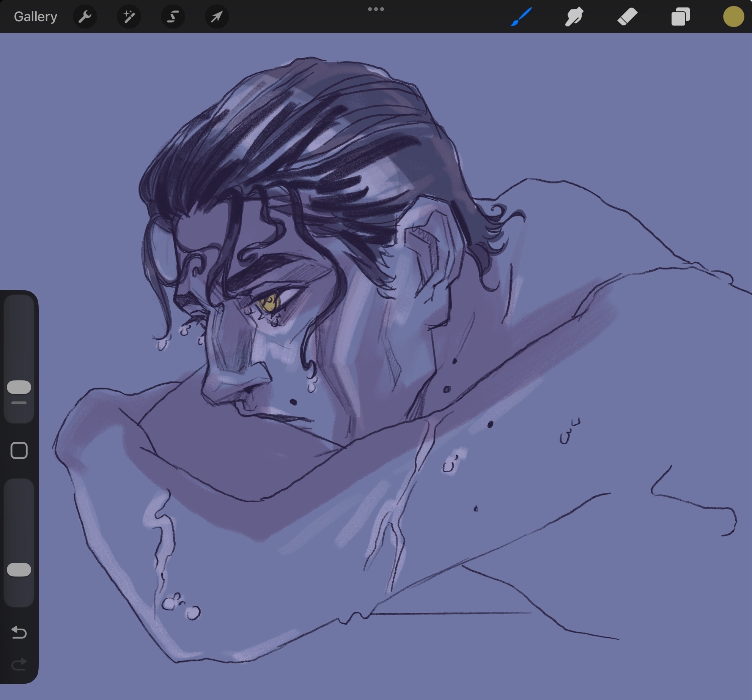
Task: Activate the Transform arrow tool
Action: point(217,17)
